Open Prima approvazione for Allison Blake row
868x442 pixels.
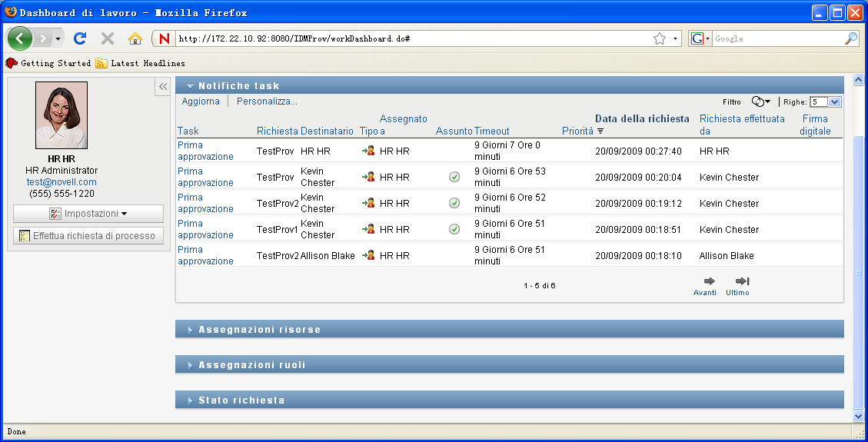[x=205, y=255]
